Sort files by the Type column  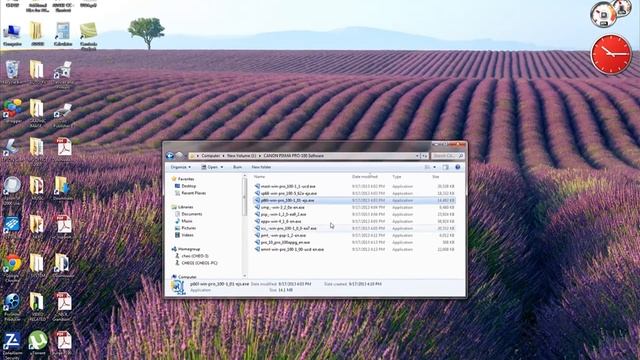click(x=397, y=177)
